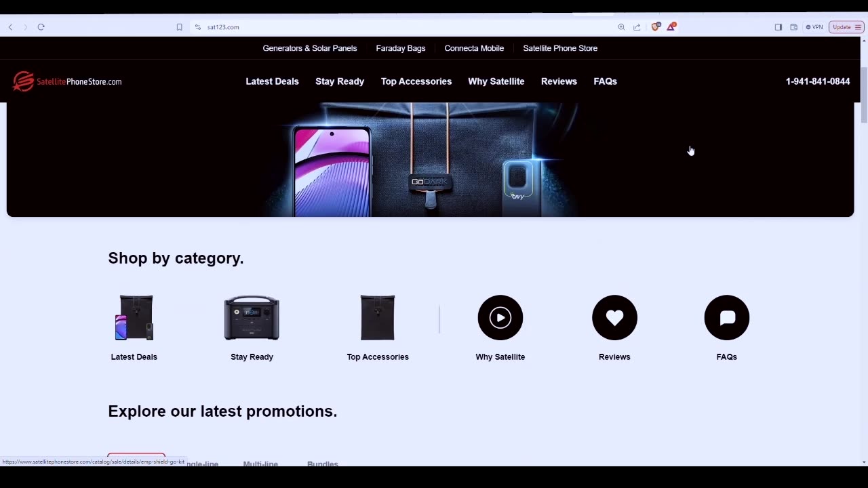
Task: Click Stay Ready label under category
Action: (252, 357)
